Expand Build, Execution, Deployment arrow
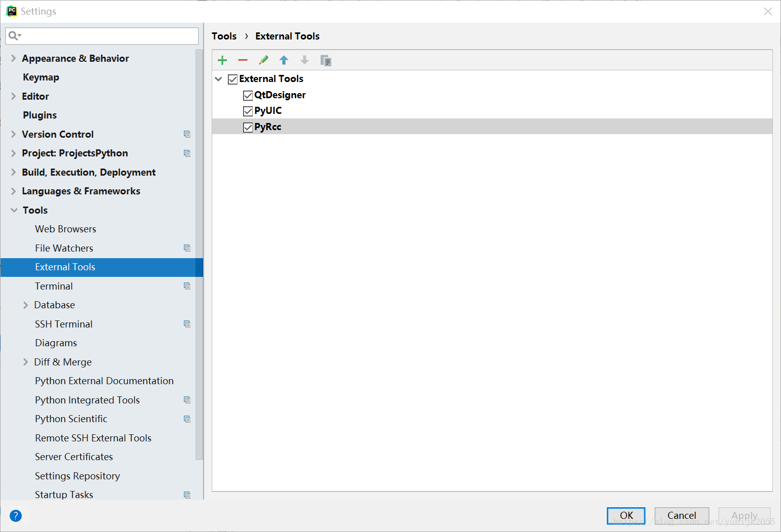Image resolution: width=781 pixels, height=532 pixels. [x=14, y=172]
